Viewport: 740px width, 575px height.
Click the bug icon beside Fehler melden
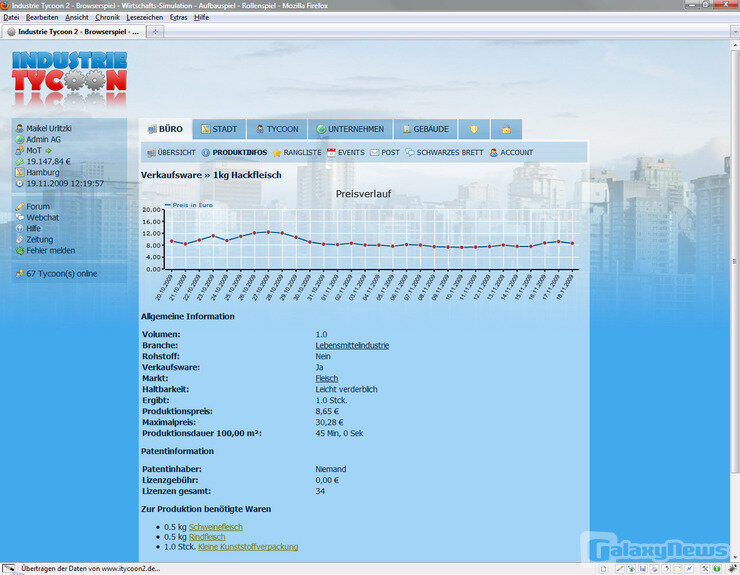tap(20, 251)
